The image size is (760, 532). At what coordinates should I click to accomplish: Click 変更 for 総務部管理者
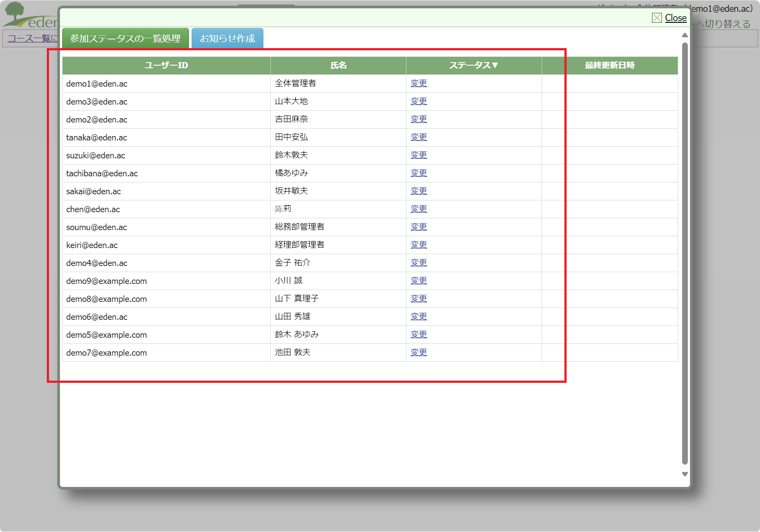[418, 227]
